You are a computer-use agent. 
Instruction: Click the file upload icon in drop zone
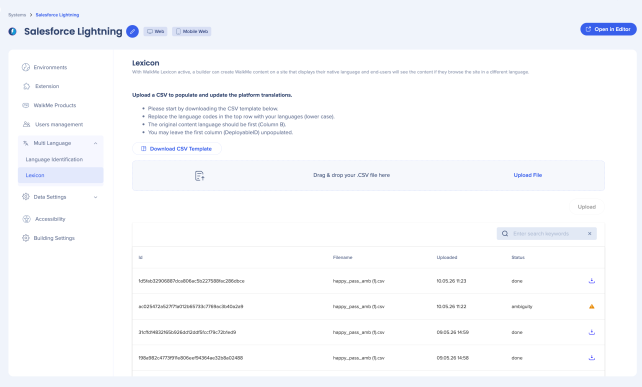(x=199, y=176)
